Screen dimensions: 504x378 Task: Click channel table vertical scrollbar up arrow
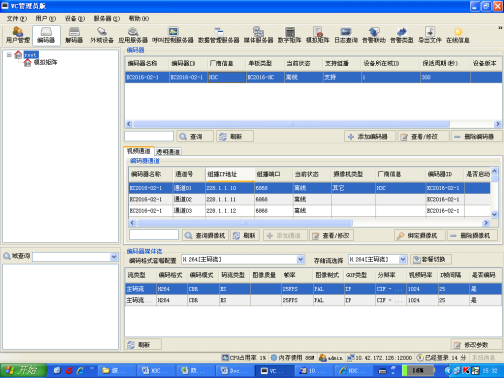(x=494, y=171)
